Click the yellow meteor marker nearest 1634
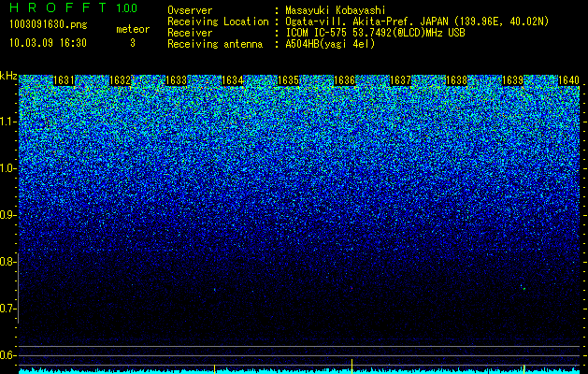Viewport: 588px width, 374px height. coord(214,369)
